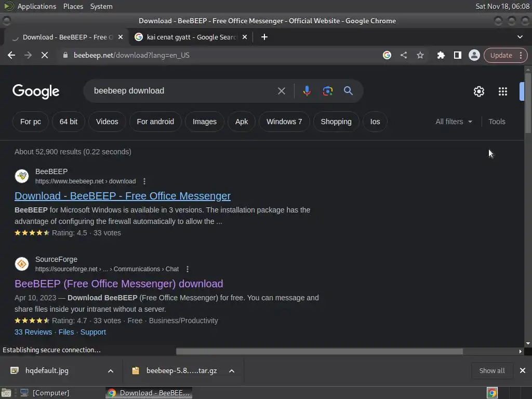
Task: Open Computer window from taskbar
Action: (x=45, y=393)
